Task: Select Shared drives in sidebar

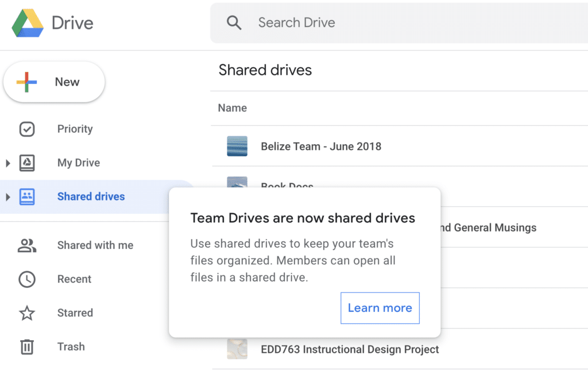Action: pyautogui.click(x=91, y=196)
